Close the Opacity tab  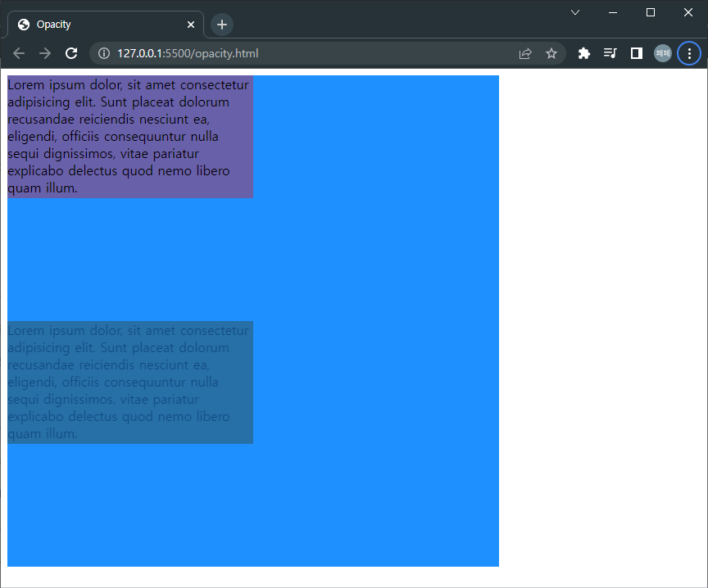[191, 25]
